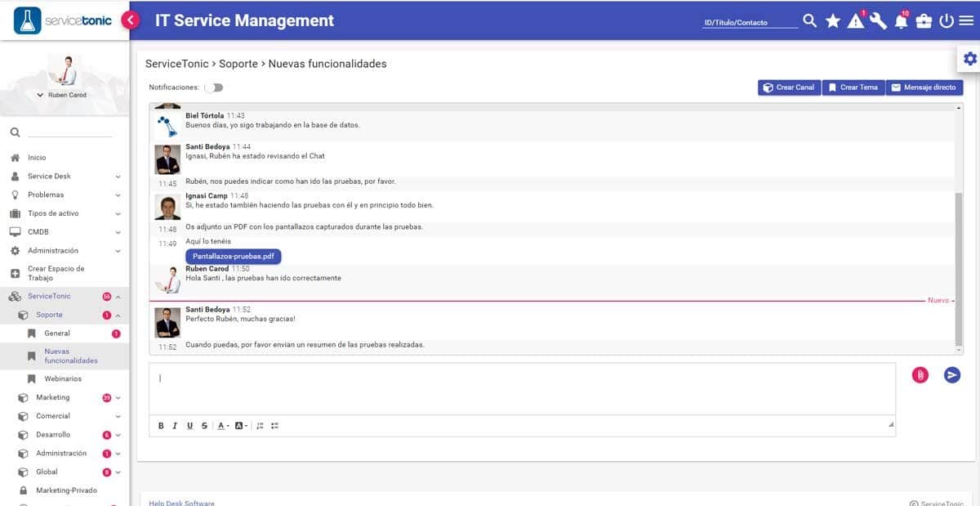Select the General channel
Screen dimensions: 980x506
pos(56,334)
